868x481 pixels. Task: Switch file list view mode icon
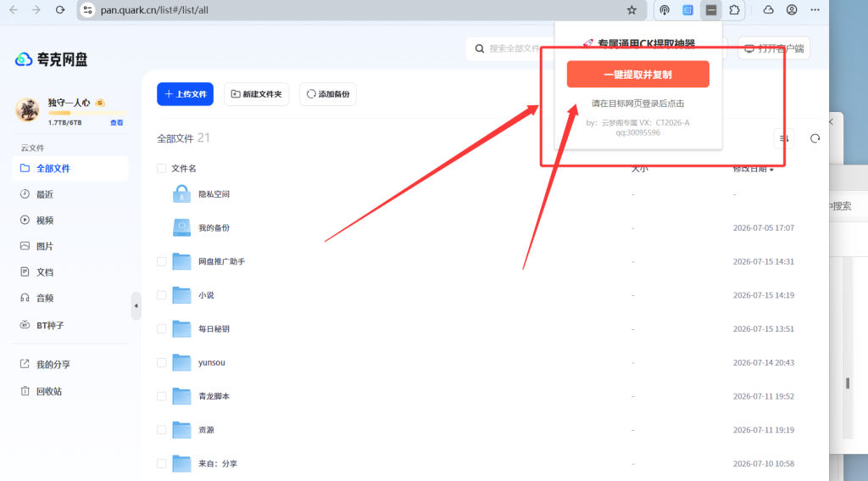(784, 138)
